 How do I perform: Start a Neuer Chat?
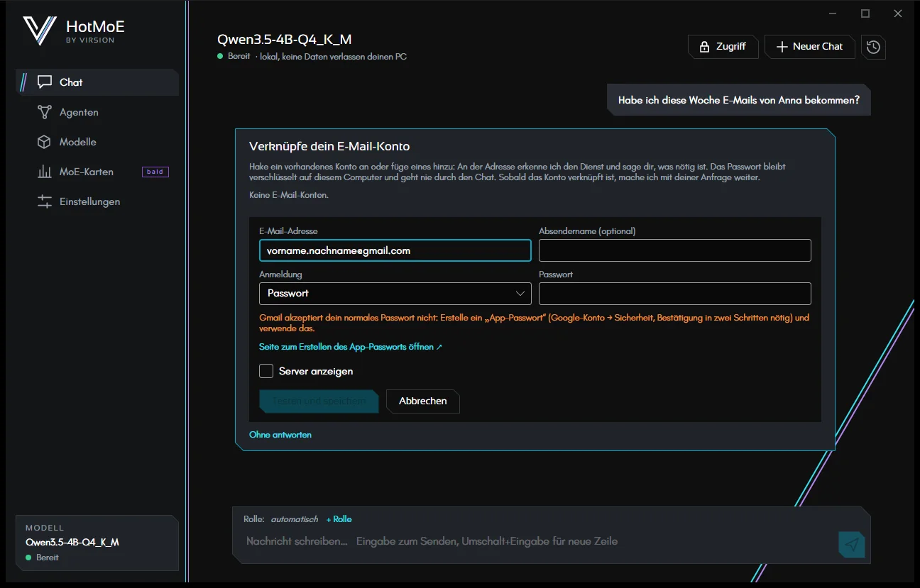(810, 47)
